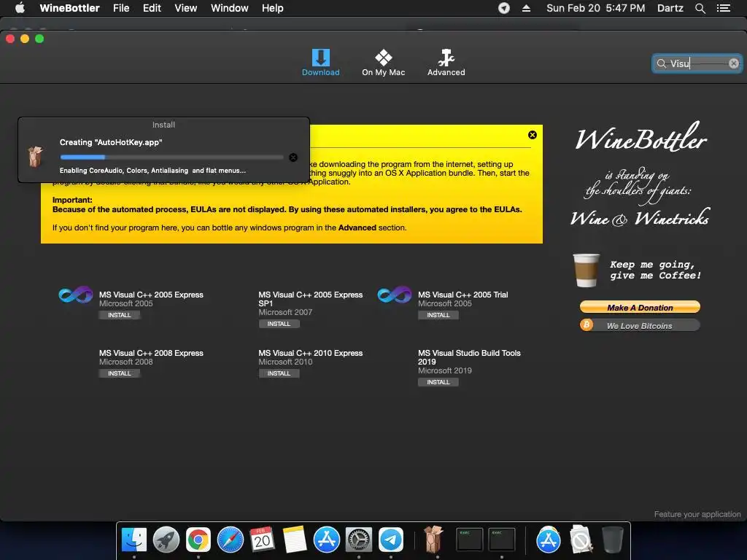Click into the Visu search field
This screenshot has width=747, height=560.
[697, 63]
